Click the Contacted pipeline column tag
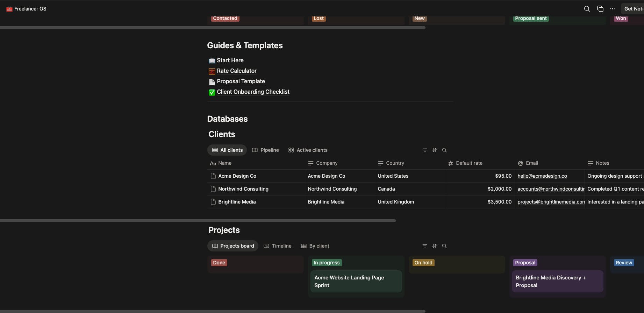The width and height of the screenshot is (644, 313). [x=225, y=19]
